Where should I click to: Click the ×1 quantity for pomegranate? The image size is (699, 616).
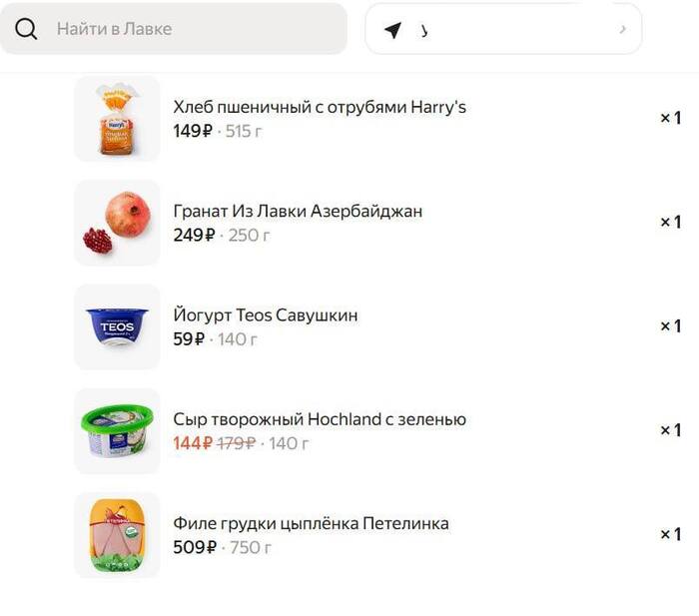tap(670, 222)
